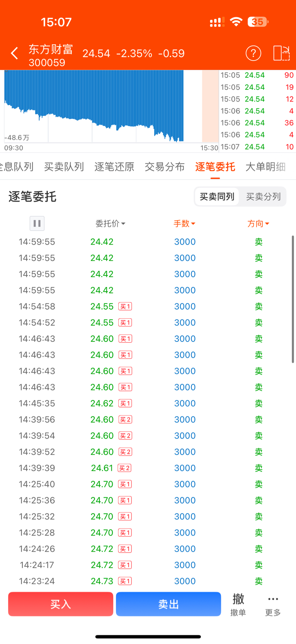Tap price 24.73 on the 14:23:24 row

(102, 581)
